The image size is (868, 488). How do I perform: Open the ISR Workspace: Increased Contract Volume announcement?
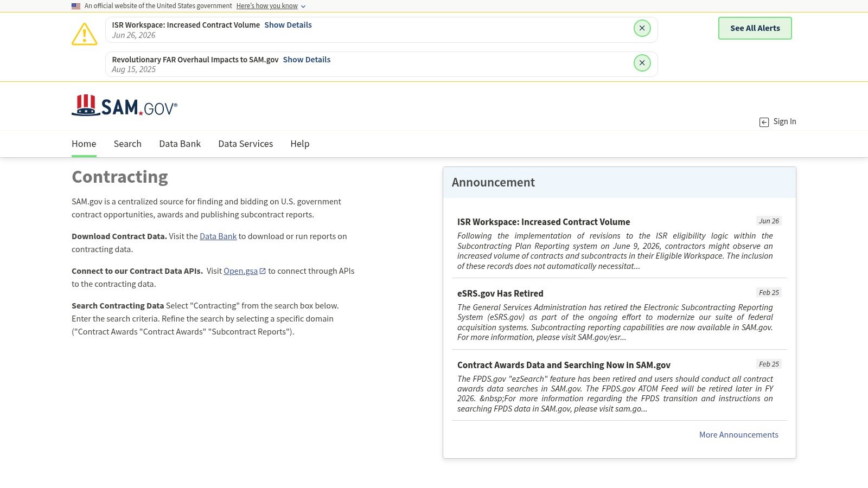(544, 222)
